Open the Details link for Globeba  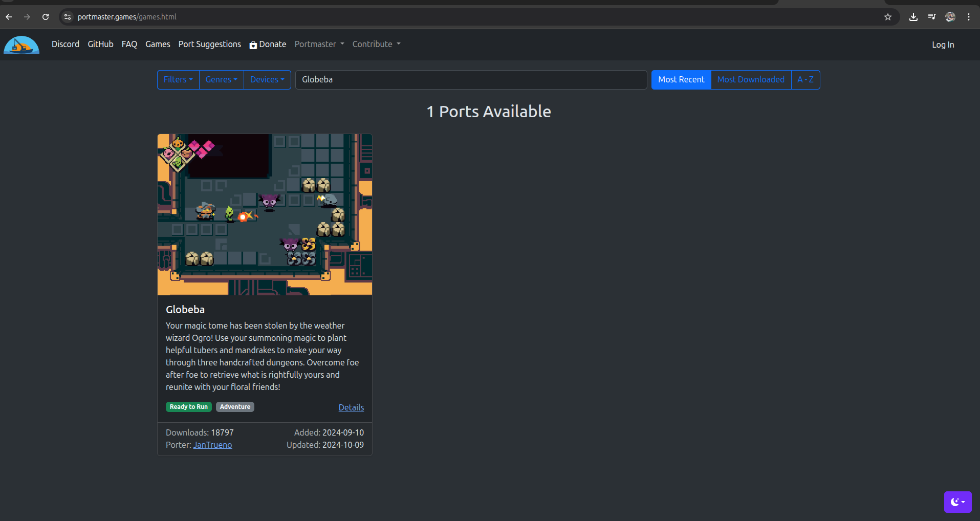click(x=351, y=407)
